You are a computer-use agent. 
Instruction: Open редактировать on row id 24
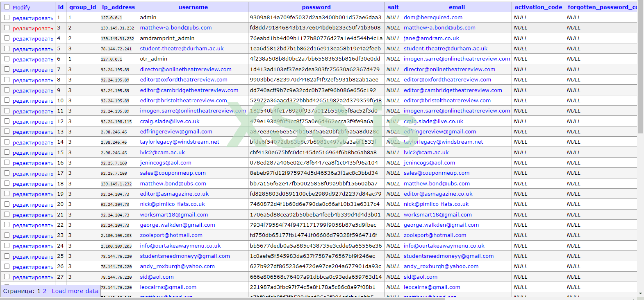[x=33, y=246]
